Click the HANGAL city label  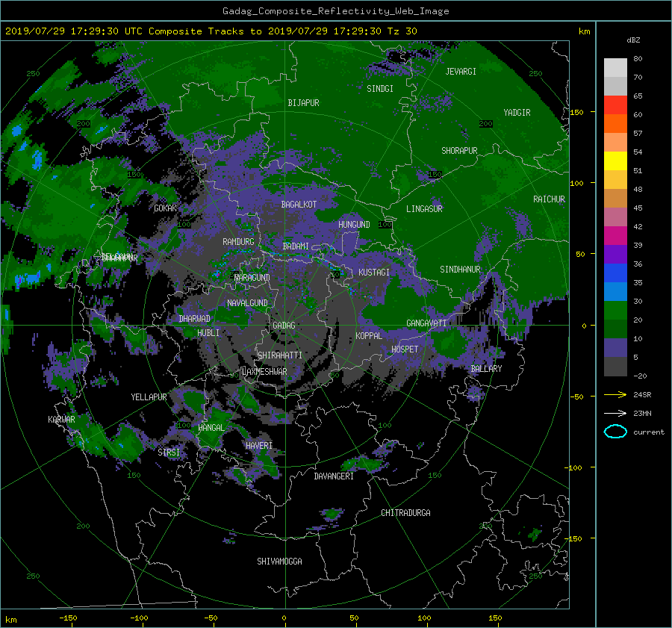(x=211, y=428)
